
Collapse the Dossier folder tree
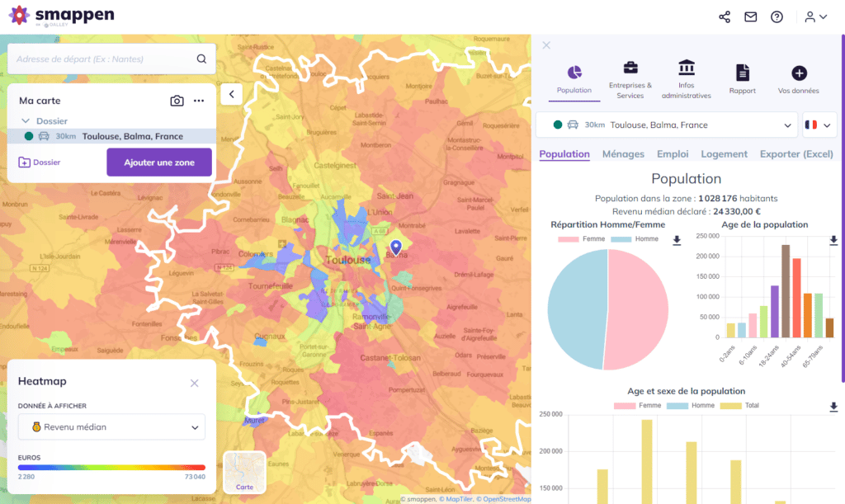tap(26, 120)
